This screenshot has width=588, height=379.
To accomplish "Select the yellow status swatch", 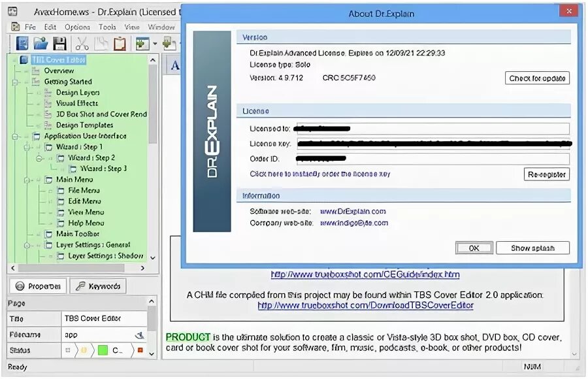I will click(84, 350).
